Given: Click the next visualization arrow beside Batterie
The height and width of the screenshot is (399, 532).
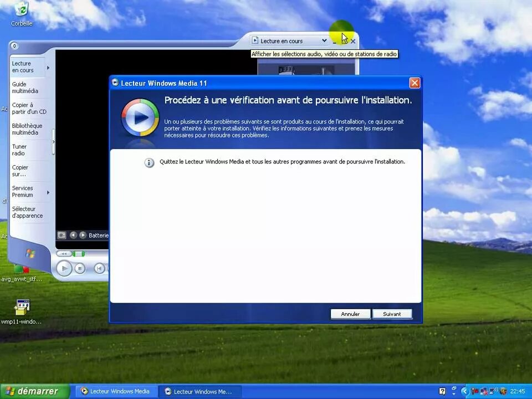Looking at the screenshot, I should 83,235.
